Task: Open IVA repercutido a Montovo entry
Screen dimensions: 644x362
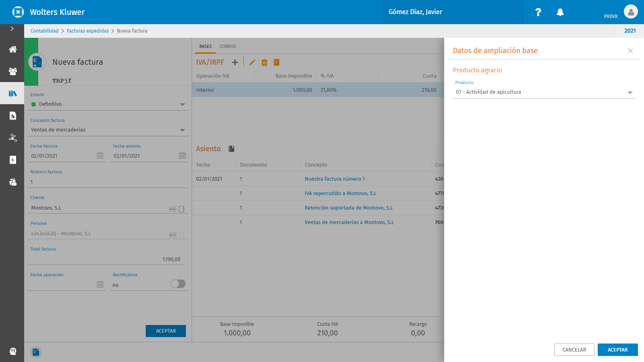Action: (341, 193)
